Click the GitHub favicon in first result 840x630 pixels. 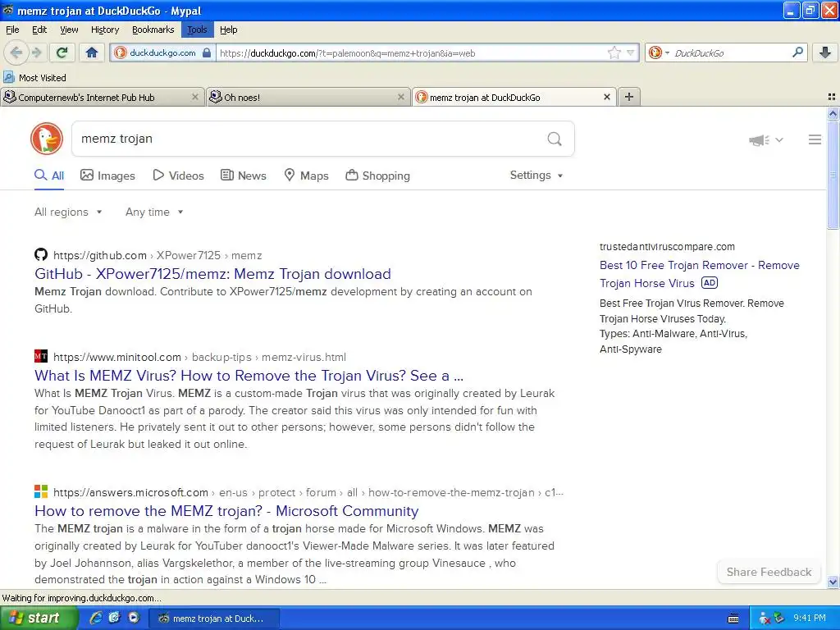point(41,254)
